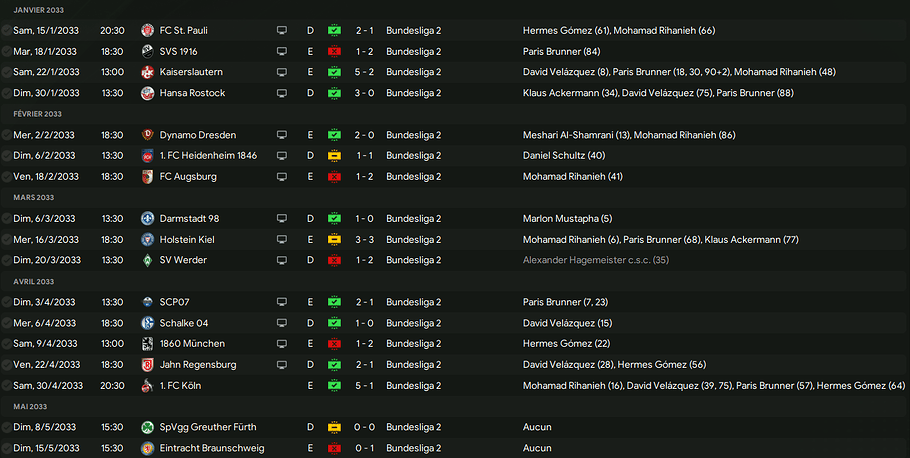Click the TV icon on Hansa Rostock row
This screenshot has height=458, width=910.
click(283, 93)
